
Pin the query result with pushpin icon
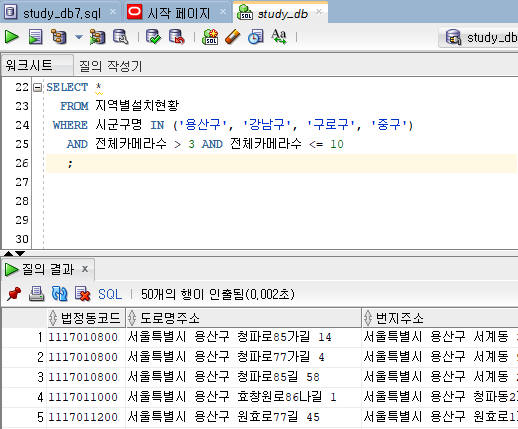[x=14, y=294]
